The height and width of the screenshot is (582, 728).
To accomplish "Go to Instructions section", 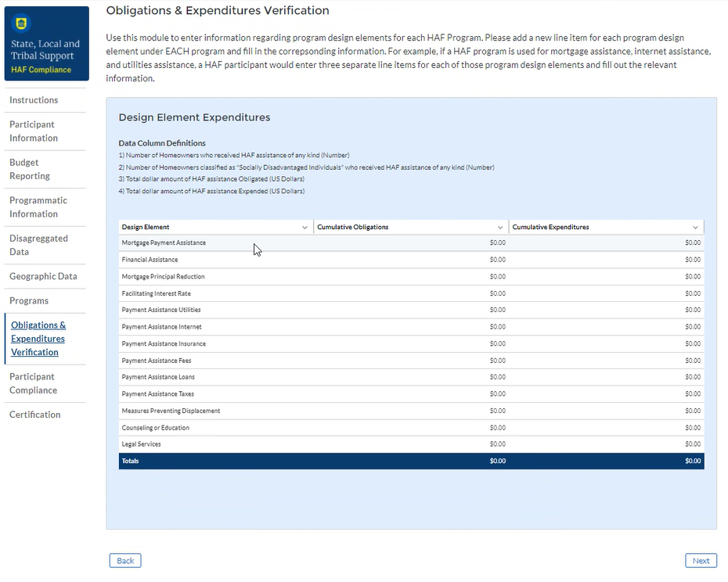I will 34,100.
